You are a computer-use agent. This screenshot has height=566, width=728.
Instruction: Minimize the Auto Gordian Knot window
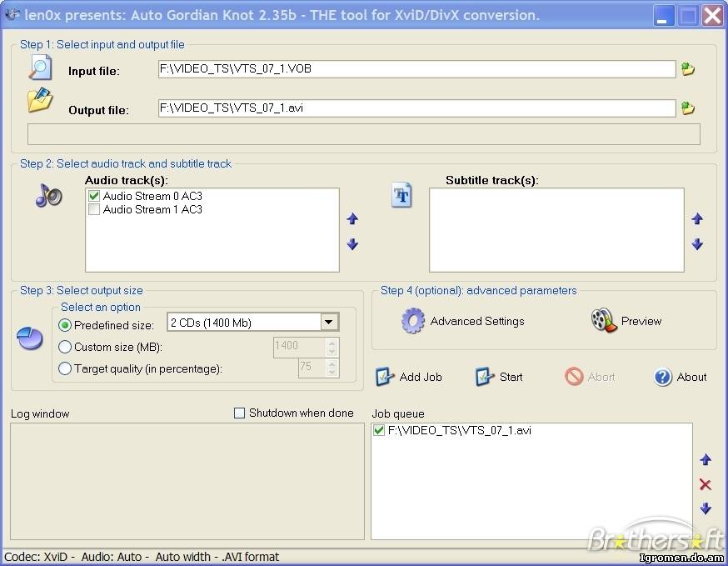click(664, 15)
